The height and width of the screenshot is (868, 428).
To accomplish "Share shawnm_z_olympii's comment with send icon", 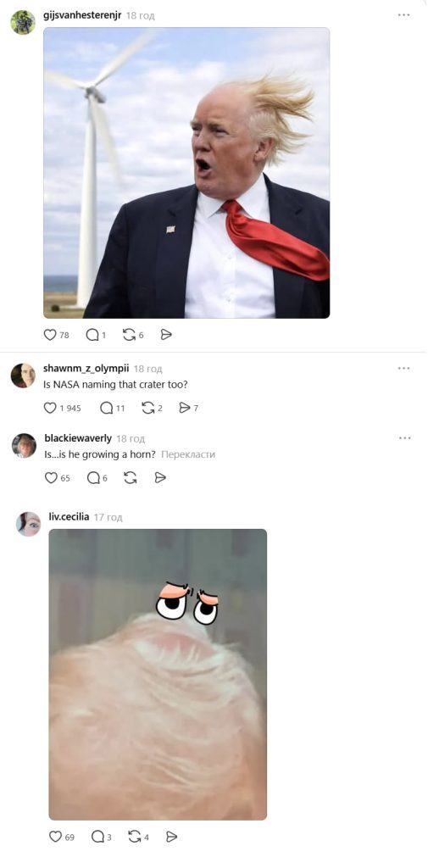I will [x=185, y=408].
